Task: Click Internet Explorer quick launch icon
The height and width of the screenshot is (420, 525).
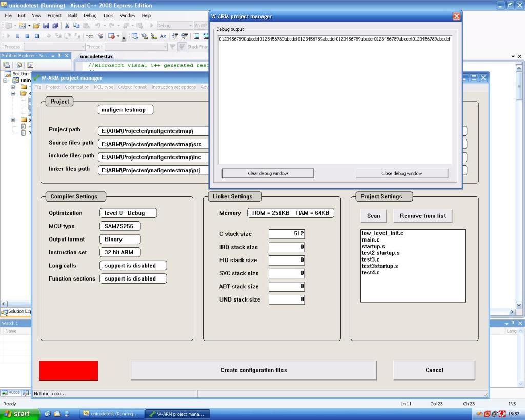Action: coord(48,414)
